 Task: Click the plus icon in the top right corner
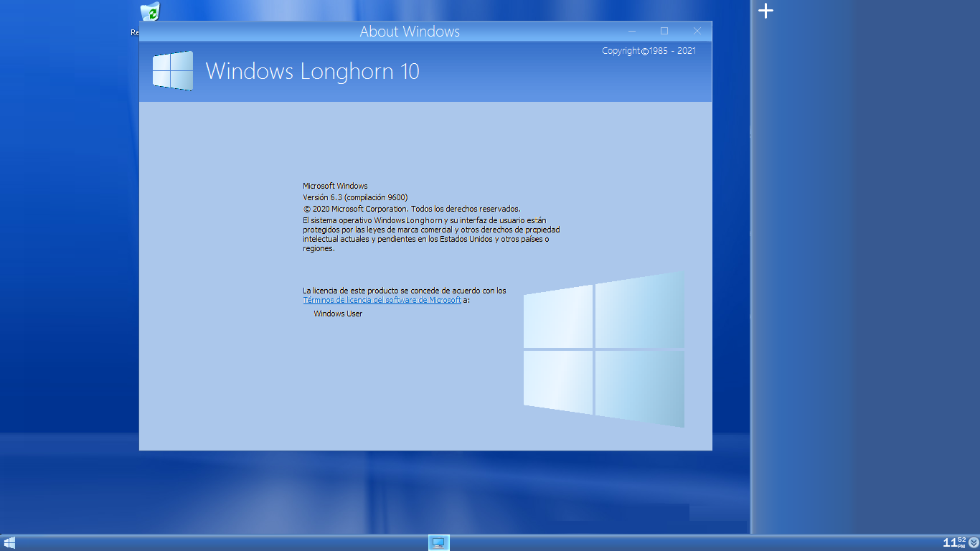click(765, 10)
